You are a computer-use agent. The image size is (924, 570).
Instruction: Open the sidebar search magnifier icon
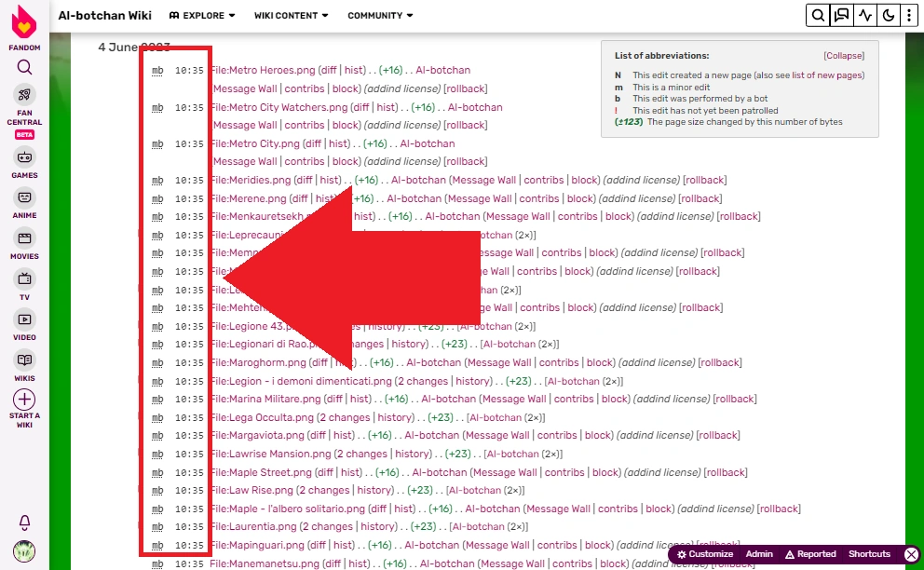coord(24,67)
